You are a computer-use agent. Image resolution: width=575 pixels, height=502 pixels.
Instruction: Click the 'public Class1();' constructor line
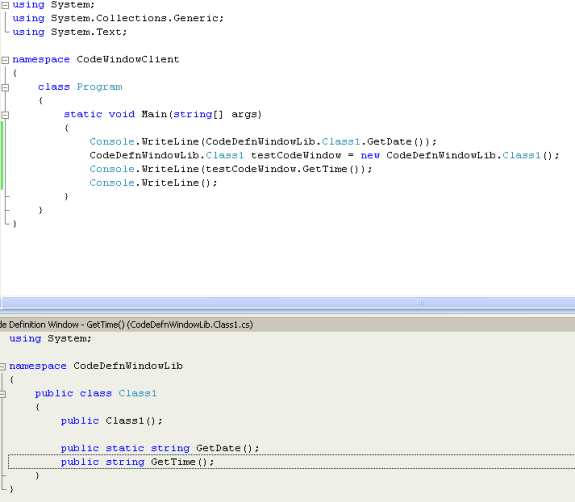click(111, 421)
